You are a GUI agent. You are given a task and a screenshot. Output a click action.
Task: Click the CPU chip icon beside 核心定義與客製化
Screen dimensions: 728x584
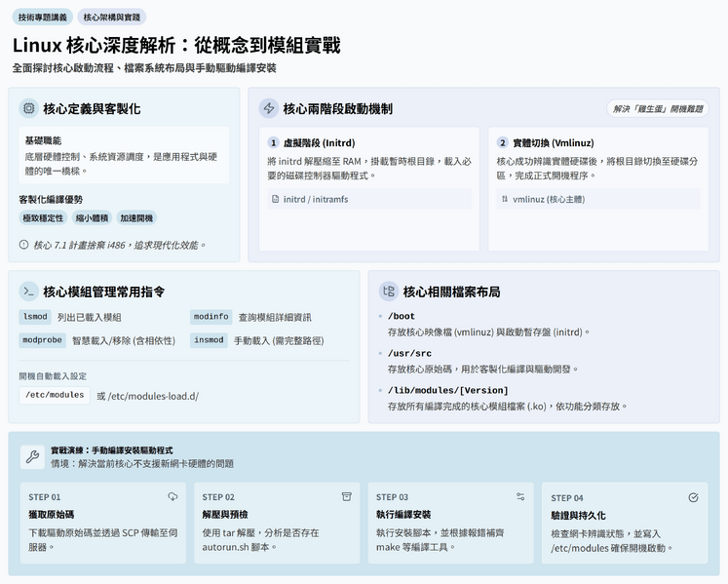pyautogui.click(x=29, y=108)
